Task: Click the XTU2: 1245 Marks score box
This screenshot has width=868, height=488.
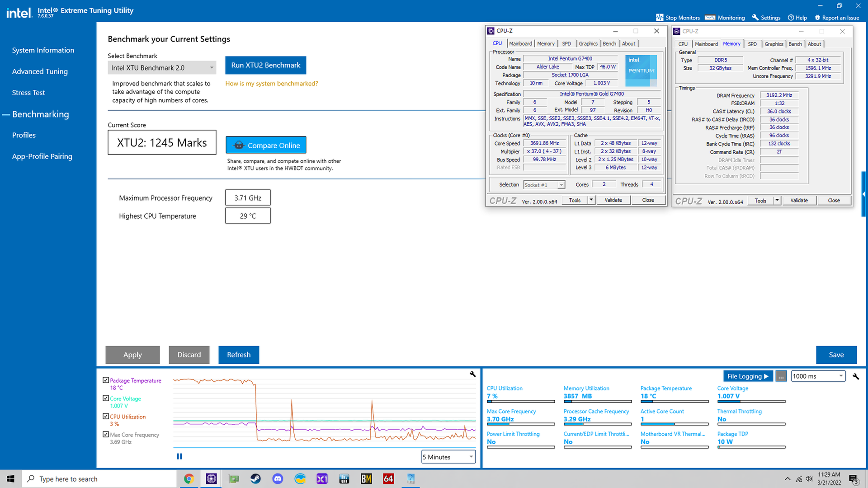Action: 162,143
